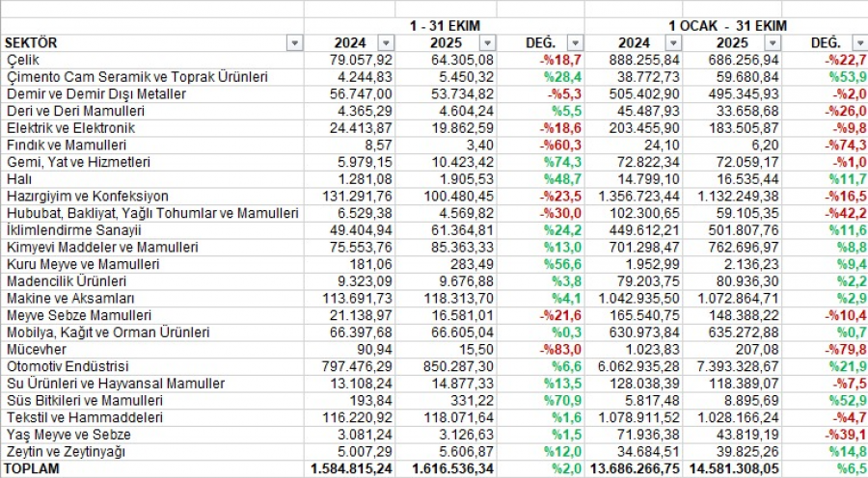Select the total value 1.616.536,34 cell
868x478 pixels.
(448, 469)
